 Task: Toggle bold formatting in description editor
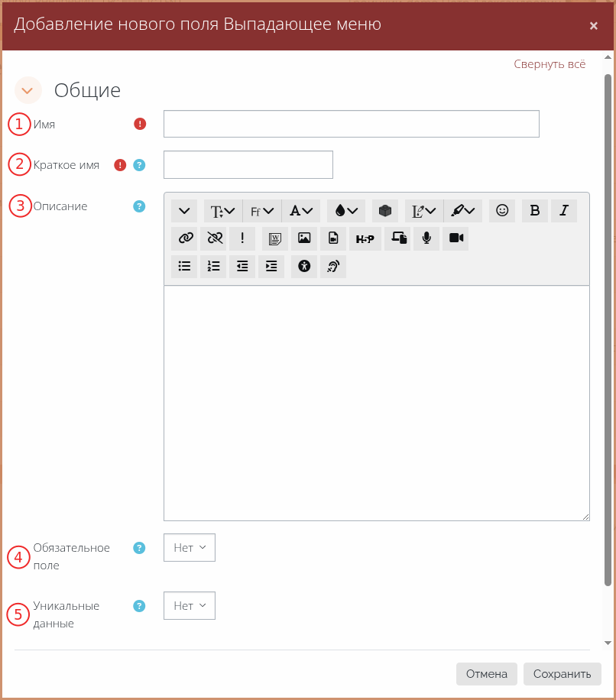click(x=535, y=211)
